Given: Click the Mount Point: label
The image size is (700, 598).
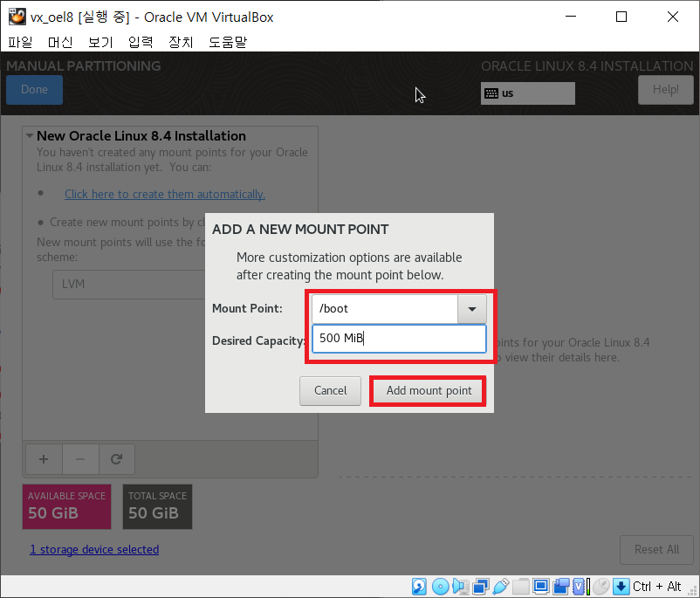Looking at the screenshot, I should coord(247,308).
